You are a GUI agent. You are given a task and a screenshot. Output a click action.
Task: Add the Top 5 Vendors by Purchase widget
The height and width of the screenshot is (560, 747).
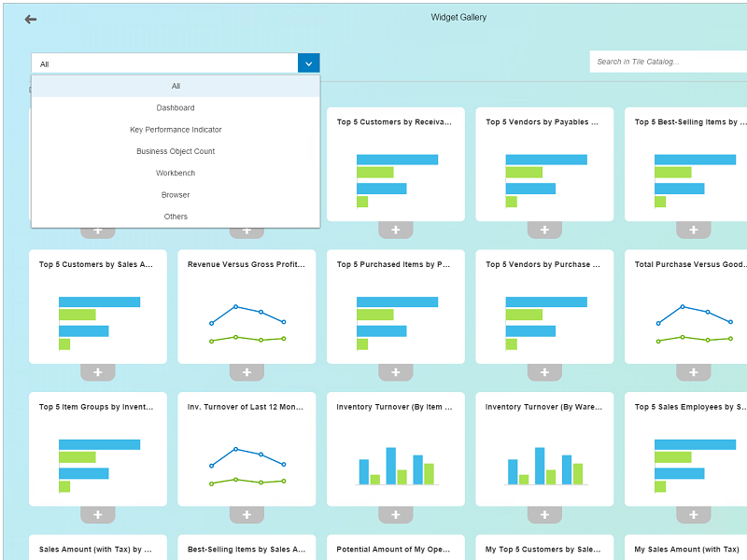coord(544,372)
